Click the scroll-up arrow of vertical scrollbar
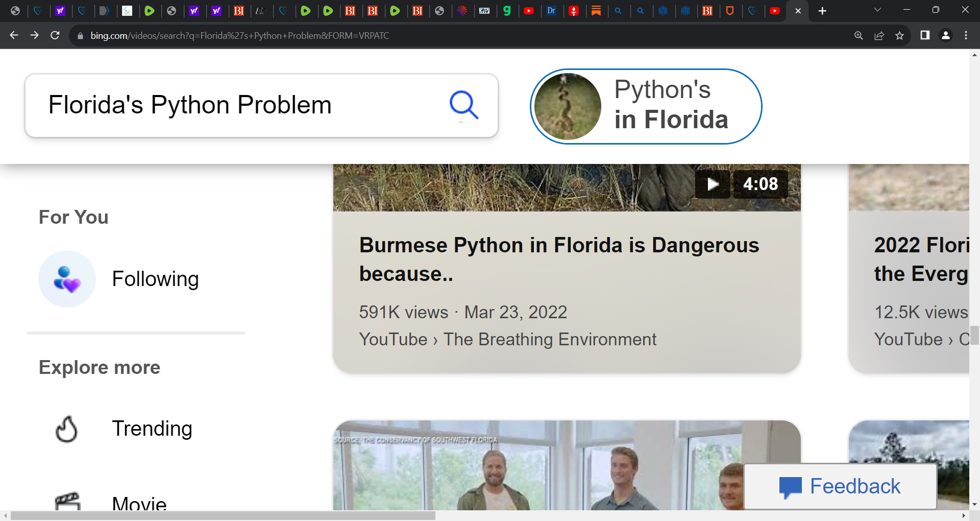 (974, 55)
